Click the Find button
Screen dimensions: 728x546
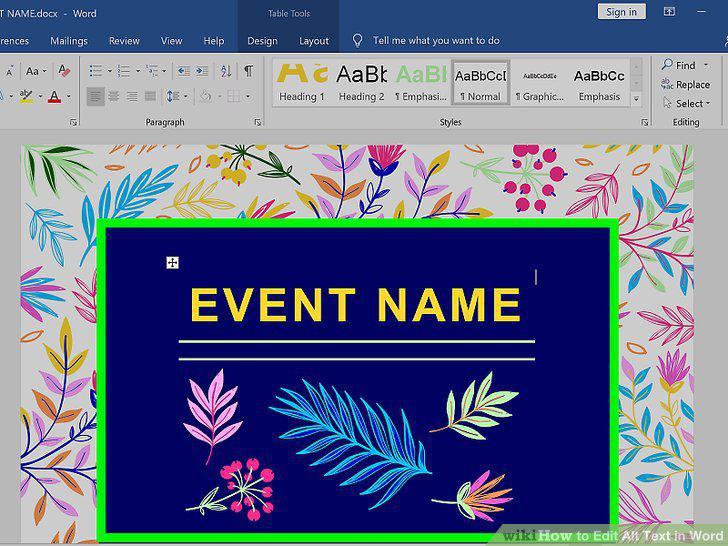679,65
